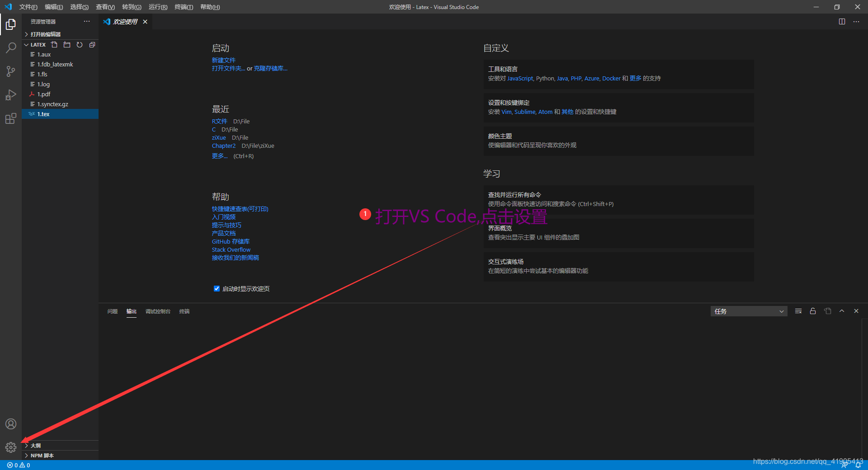
Task: Open the Terminal menu
Action: click(184, 7)
